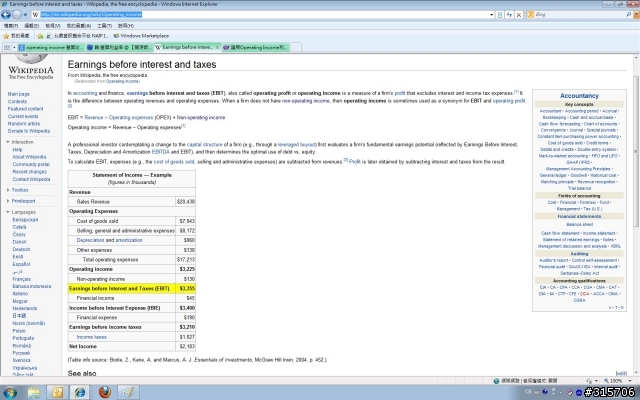Screen dimensions: 640x400
Task: Open a new tab with the blank tab button
Action: (296, 48)
